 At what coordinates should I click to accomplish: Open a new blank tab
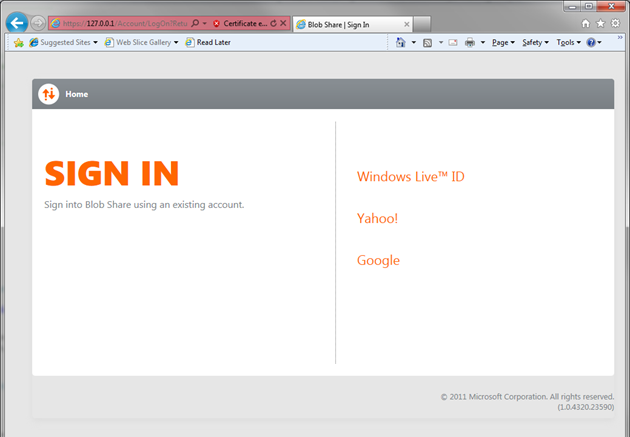pyautogui.click(x=422, y=24)
